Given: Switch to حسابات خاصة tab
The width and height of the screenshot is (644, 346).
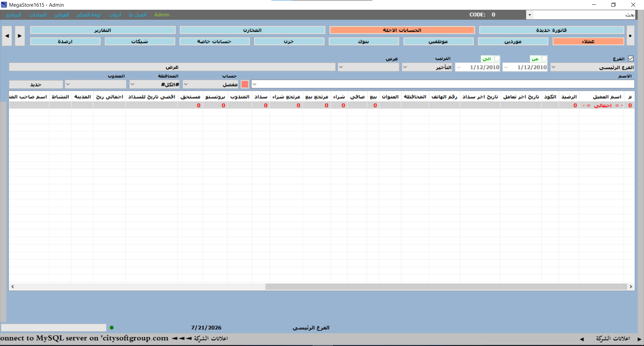Looking at the screenshot, I should [x=214, y=42].
